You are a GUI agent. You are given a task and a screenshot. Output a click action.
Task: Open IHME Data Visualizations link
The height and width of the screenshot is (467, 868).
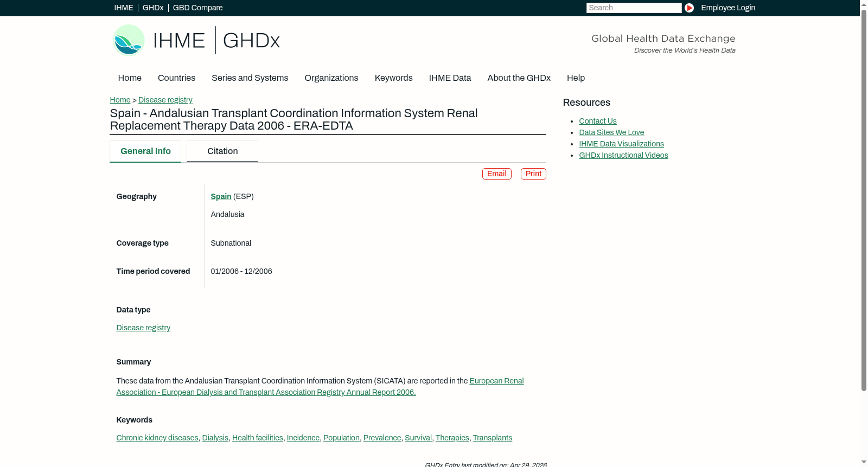pyautogui.click(x=621, y=144)
